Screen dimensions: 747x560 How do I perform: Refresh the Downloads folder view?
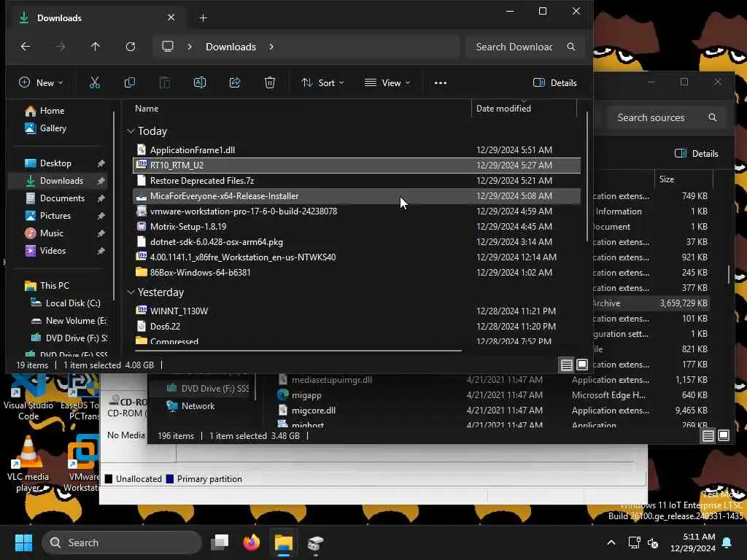(x=130, y=47)
